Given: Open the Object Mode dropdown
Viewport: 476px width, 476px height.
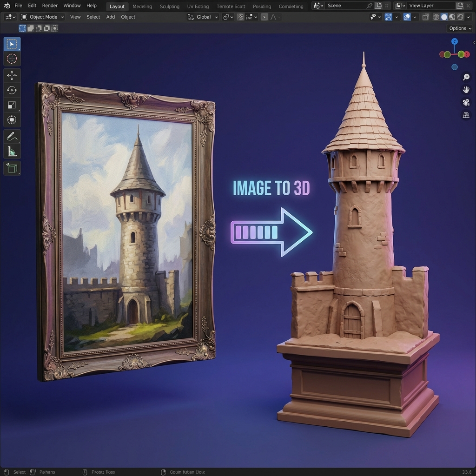Looking at the screenshot, I should pyautogui.click(x=42, y=17).
